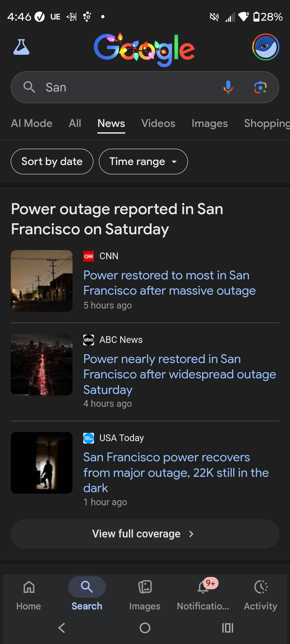Tap the Google holiday doodle logo
Image resolution: width=290 pixels, height=644 pixels.
(x=144, y=50)
